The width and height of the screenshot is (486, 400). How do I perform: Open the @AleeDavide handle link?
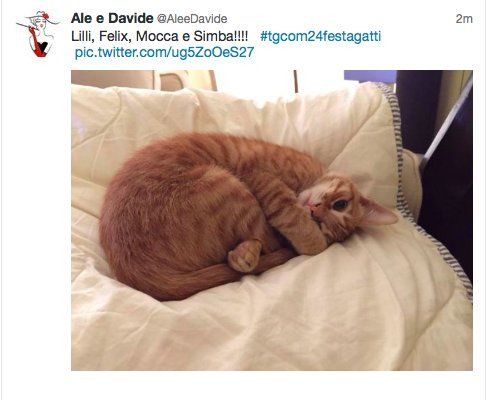(192, 19)
